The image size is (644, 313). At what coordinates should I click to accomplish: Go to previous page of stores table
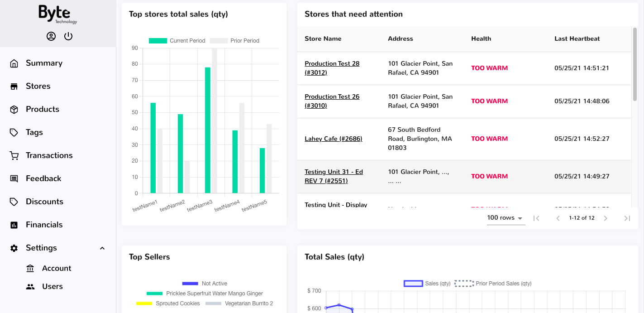click(558, 218)
